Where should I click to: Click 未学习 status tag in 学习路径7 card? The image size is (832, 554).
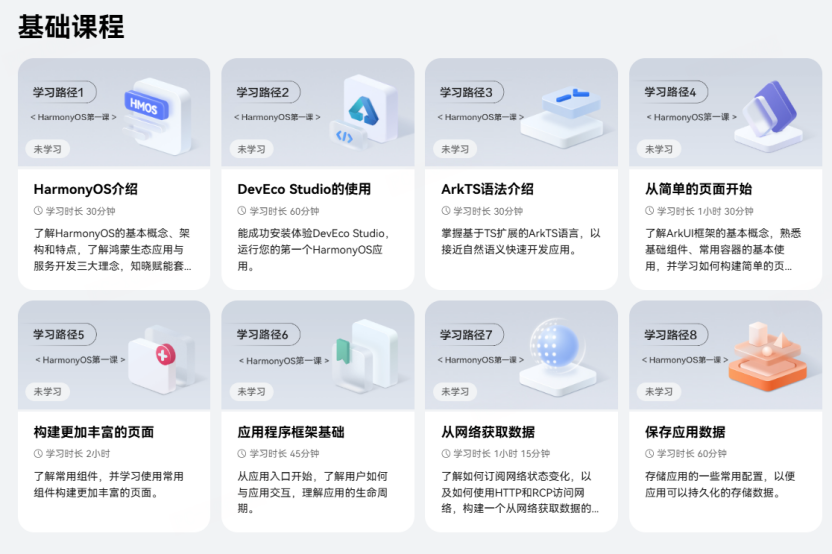[455, 392]
